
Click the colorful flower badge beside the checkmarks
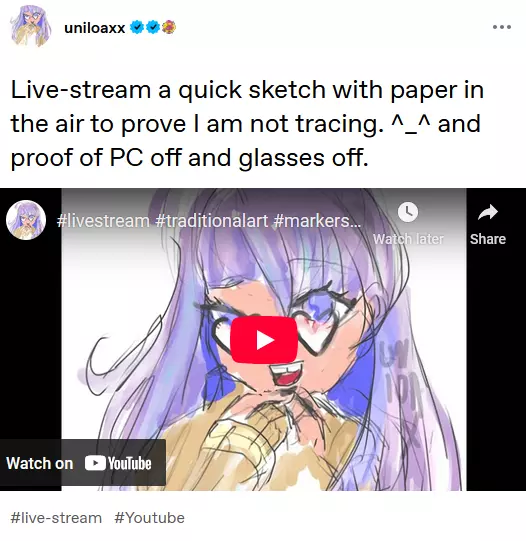[169, 27]
